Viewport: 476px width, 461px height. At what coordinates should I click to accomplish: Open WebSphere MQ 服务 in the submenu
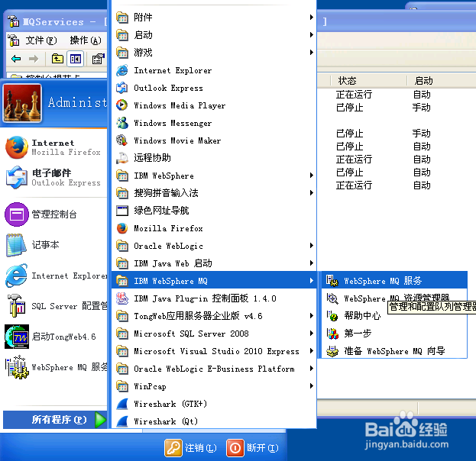393,281
